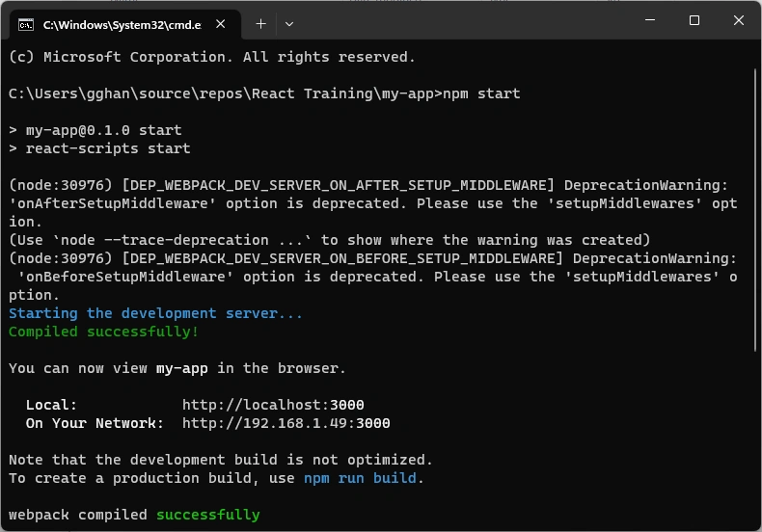Click 'Starting the development server...' line
The image size is (762, 532).
155,313
